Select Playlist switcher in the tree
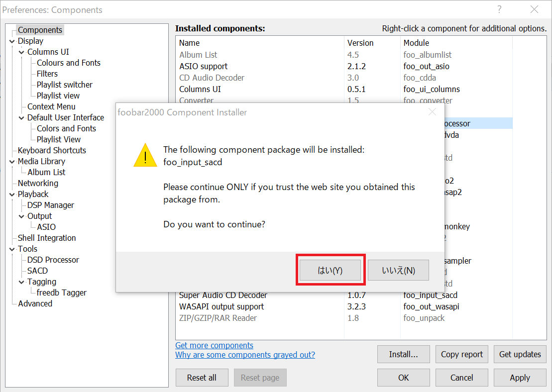 (x=64, y=85)
